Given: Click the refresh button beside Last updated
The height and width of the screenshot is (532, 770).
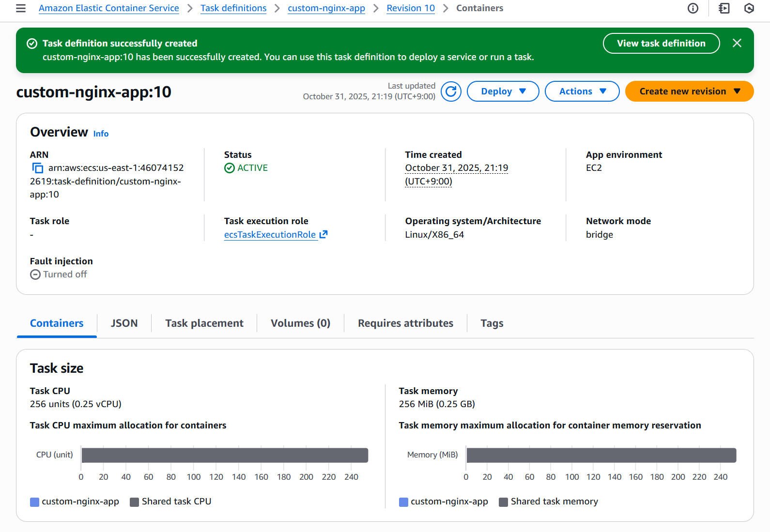Looking at the screenshot, I should coord(451,91).
